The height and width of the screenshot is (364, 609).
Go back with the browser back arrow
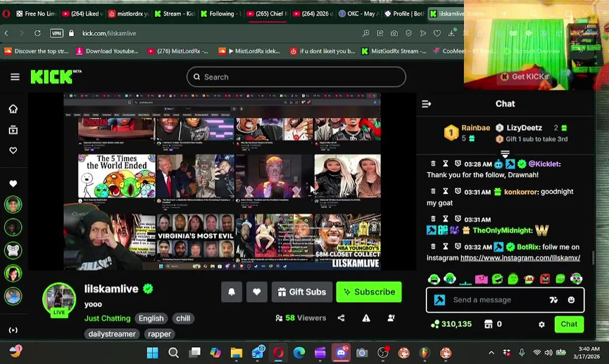(x=6, y=33)
